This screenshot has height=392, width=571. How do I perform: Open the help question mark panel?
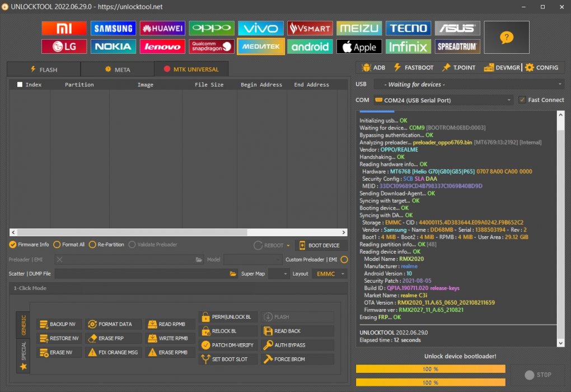pos(507,37)
